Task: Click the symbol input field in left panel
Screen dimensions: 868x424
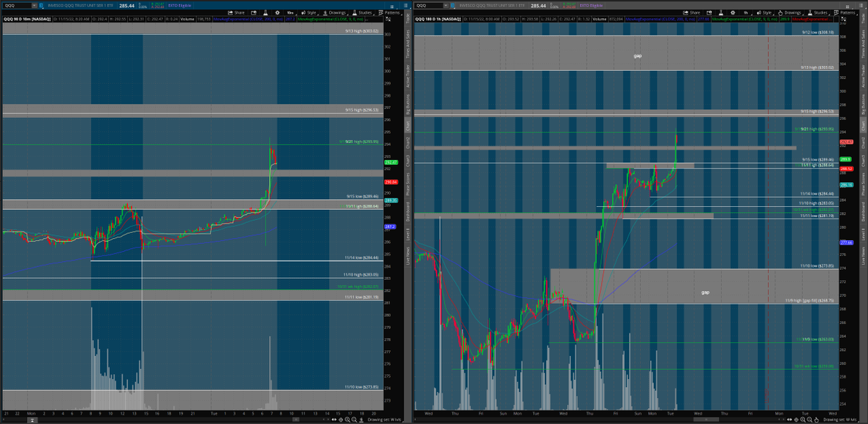Action: (x=16, y=4)
